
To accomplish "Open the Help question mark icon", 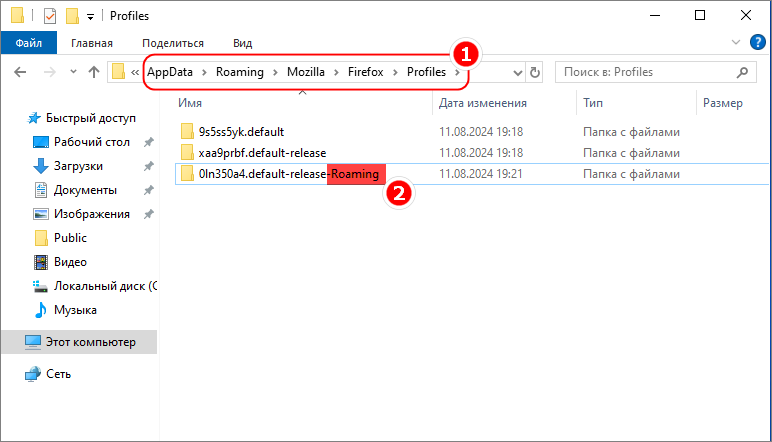I will [757, 42].
